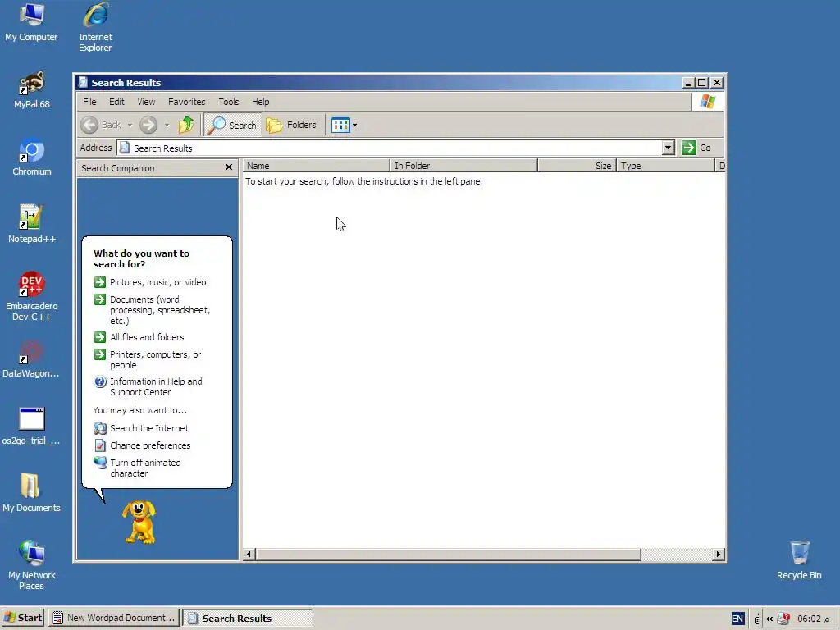
Task: Open Notepad++ desktop shortcut
Action: [x=32, y=224]
